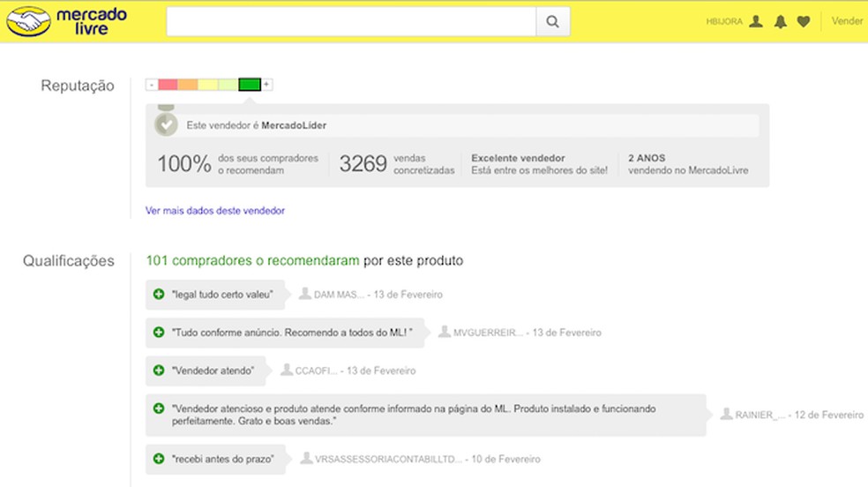Open reviewer MVGUERREIR... name
This screenshot has width=868, height=487.
click(489, 333)
